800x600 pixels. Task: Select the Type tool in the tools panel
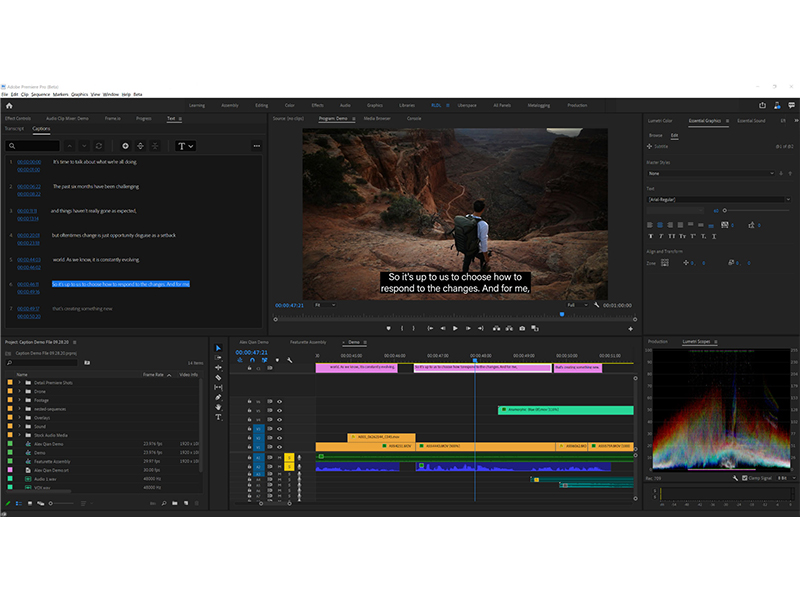[218, 417]
